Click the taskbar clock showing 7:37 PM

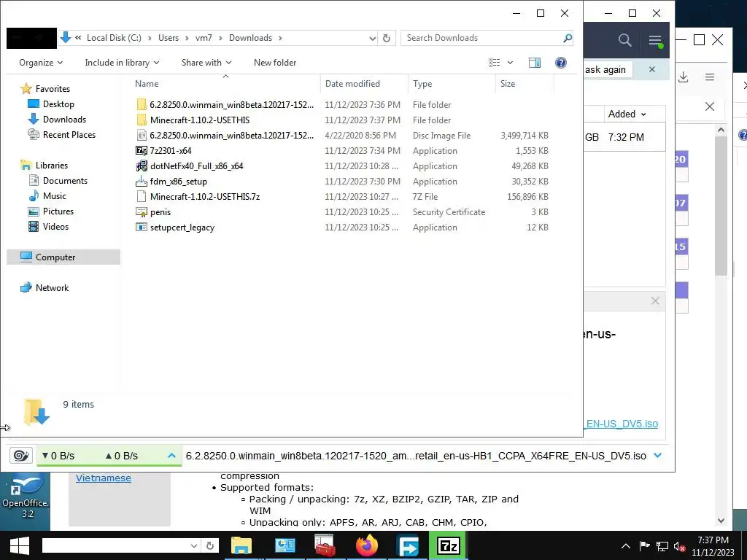pyautogui.click(x=713, y=546)
